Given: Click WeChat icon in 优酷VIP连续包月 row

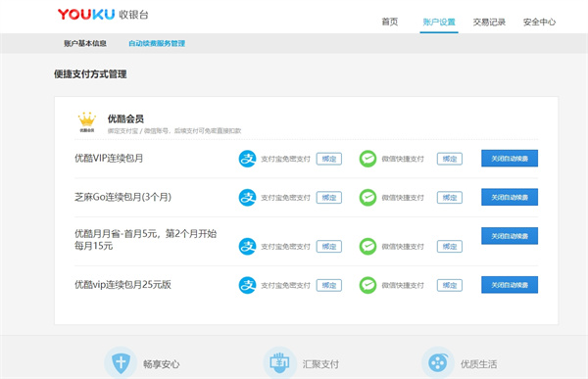Looking at the screenshot, I should (367, 159).
